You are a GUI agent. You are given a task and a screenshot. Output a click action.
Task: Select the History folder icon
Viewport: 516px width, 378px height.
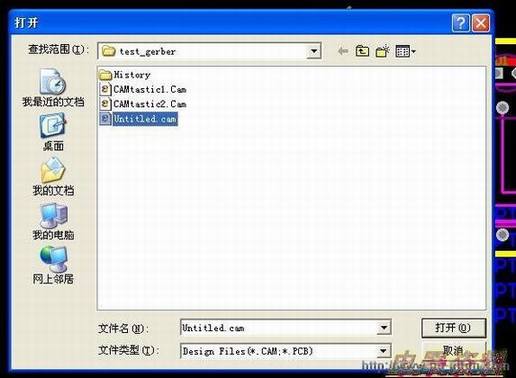(x=105, y=75)
